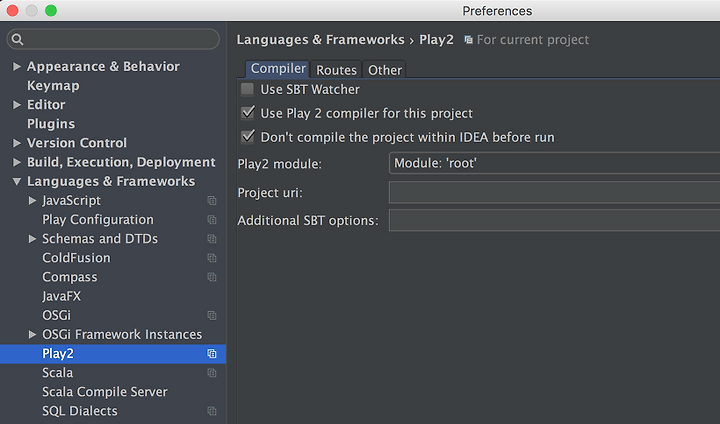Enable the Use SBT Watcher checkbox

tap(248, 89)
